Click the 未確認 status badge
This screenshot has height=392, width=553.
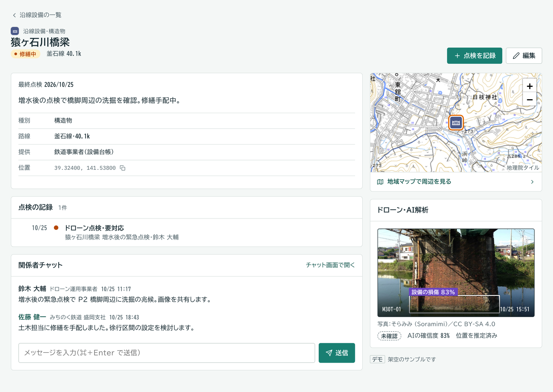pos(389,336)
